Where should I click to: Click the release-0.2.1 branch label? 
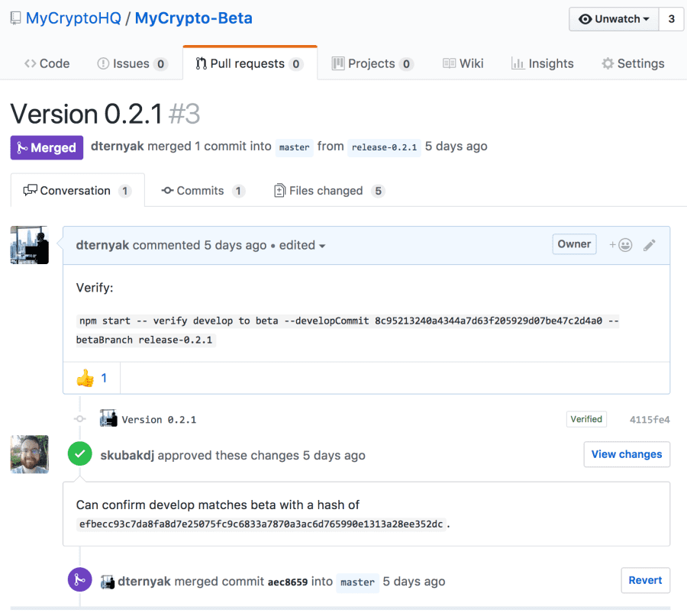pyautogui.click(x=384, y=147)
